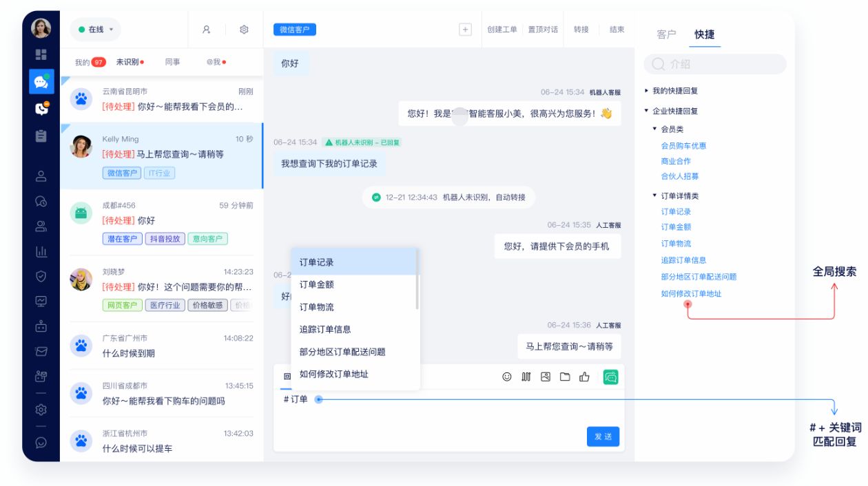Open the statistics bar-chart icon in left sidebar
The height and width of the screenshot is (486, 868).
(x=43, y=253)
